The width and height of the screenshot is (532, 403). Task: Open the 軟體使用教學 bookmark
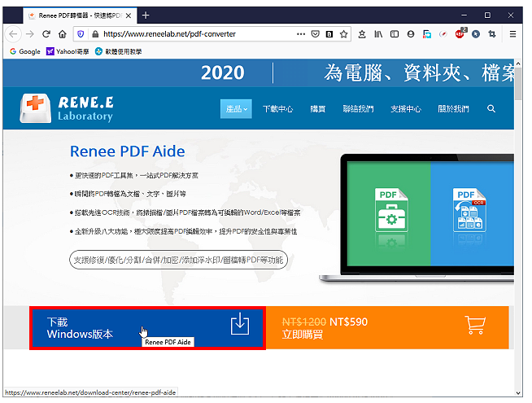click(x=119, y=51)
